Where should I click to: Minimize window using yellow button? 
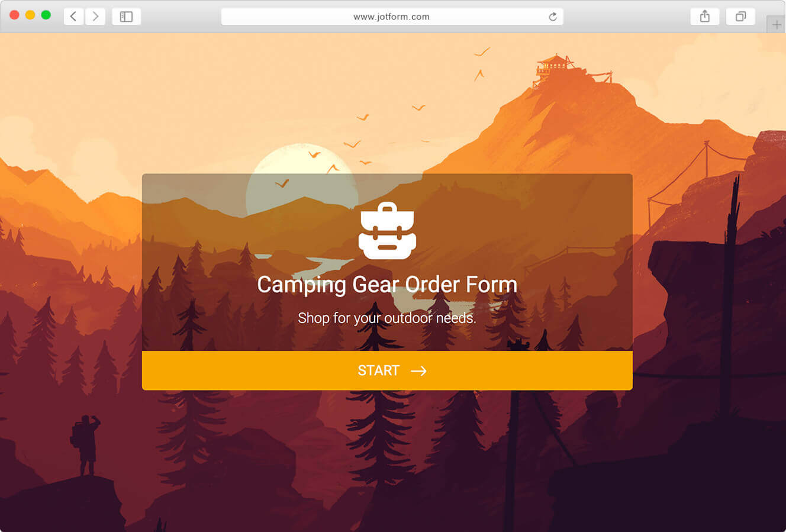(x=30, y=15)
